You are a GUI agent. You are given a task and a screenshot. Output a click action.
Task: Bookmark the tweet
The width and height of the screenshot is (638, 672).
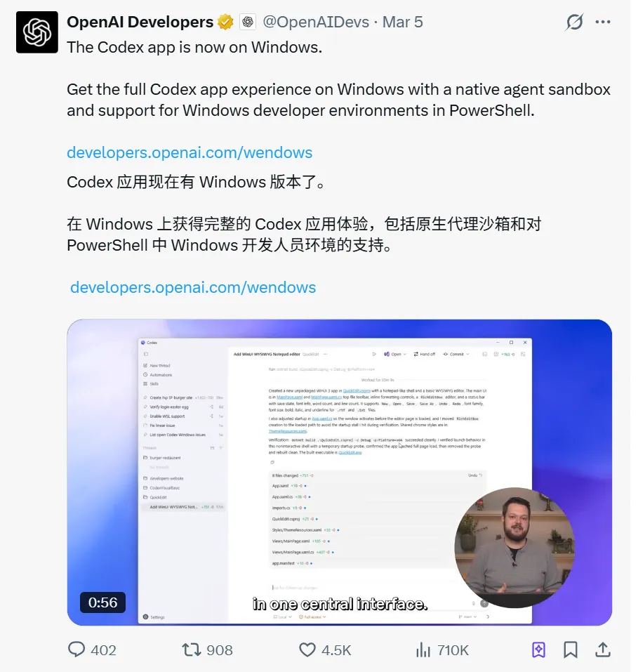coord(571,650)
